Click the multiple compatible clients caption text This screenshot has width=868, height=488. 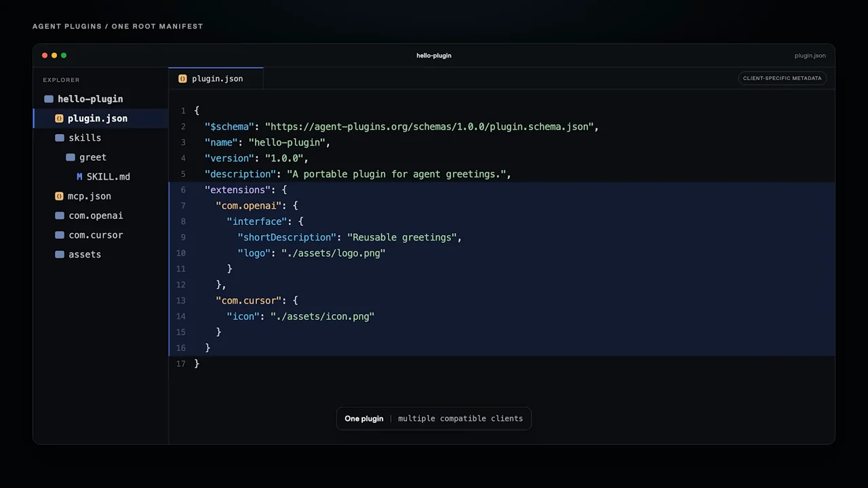point(460,419)
